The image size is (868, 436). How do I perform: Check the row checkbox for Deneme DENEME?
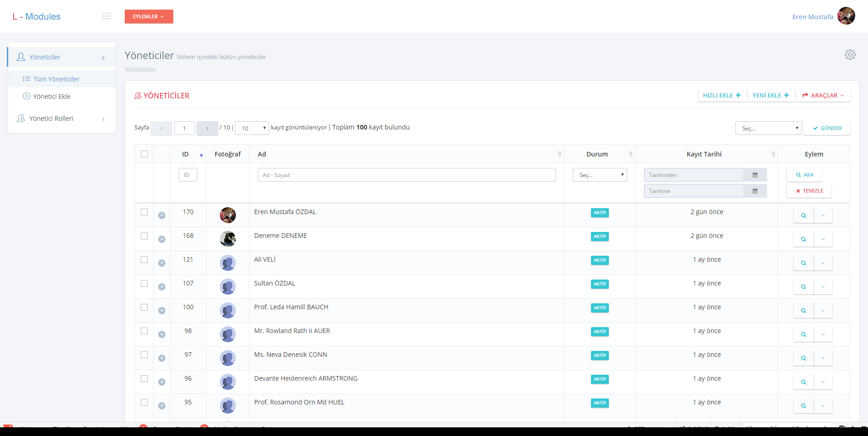(144, 236)
